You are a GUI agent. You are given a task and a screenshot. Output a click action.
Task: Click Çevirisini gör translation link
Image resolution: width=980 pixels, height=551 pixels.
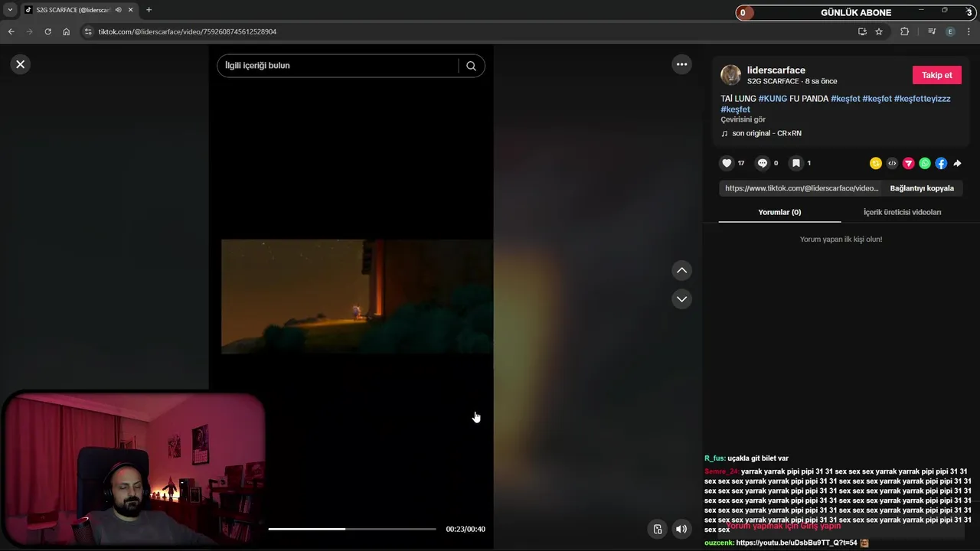[743, 119]
